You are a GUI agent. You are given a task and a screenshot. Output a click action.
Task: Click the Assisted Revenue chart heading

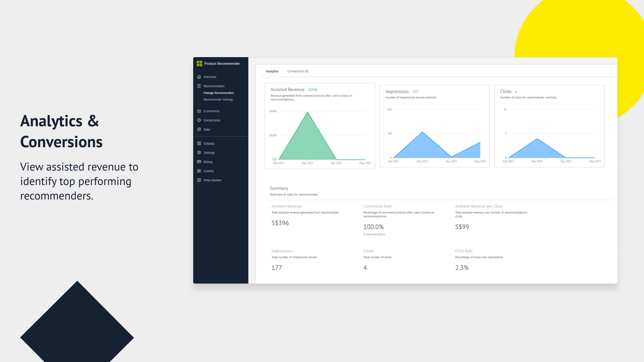click(287, 89)
